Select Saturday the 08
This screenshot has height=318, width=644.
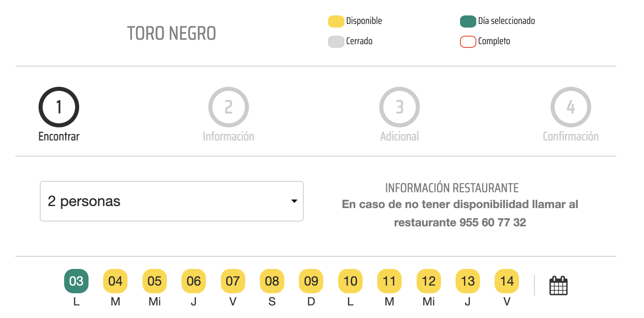point(272,281)
